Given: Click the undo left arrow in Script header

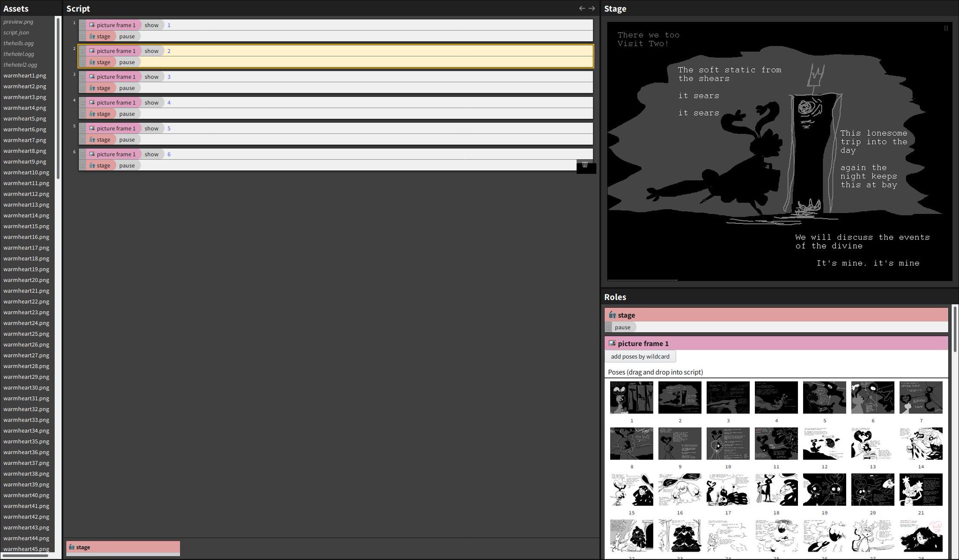Looking at the screenshot, I should (582, 8).
